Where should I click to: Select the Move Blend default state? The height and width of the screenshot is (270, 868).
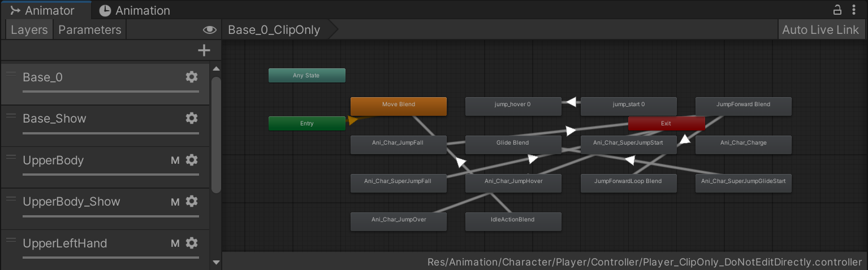click(x=399, y=106)
